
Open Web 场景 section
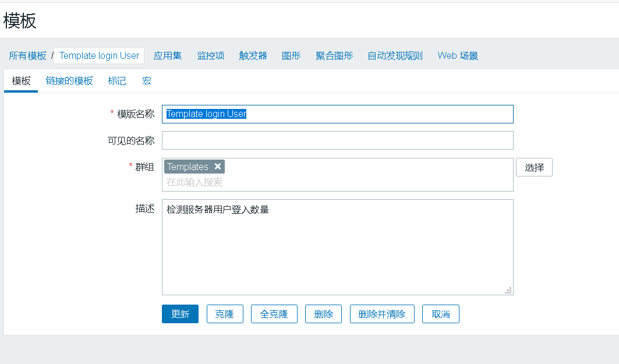458,56
